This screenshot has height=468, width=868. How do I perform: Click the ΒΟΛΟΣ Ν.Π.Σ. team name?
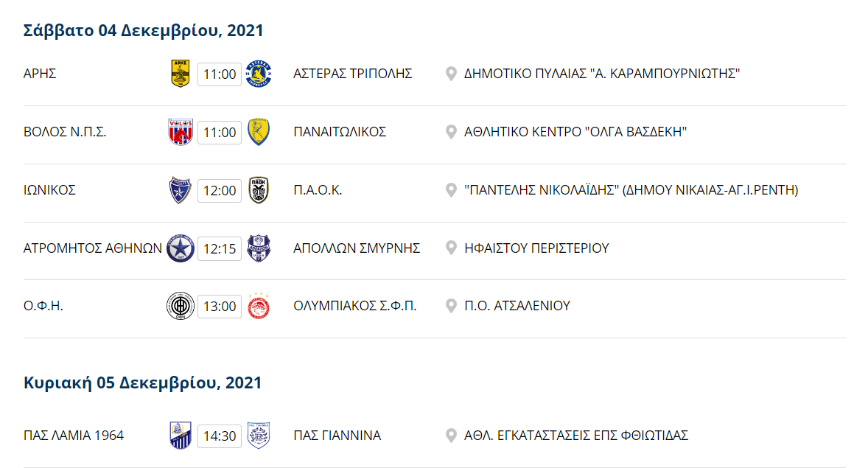65,132
